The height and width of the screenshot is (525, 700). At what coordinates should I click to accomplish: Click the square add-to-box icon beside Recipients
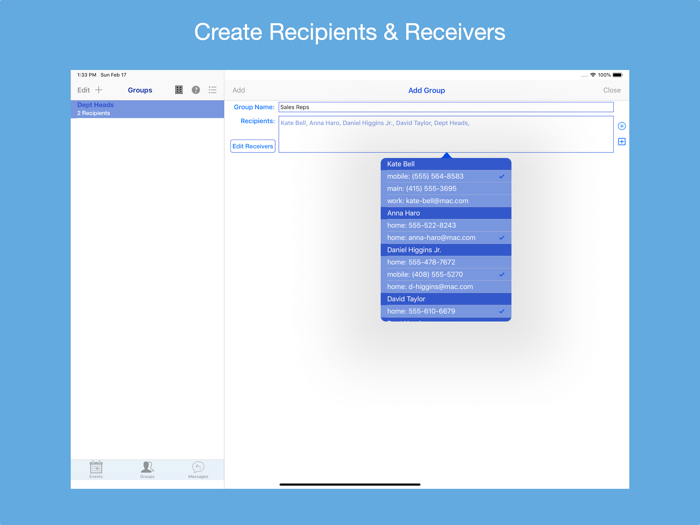621,142
